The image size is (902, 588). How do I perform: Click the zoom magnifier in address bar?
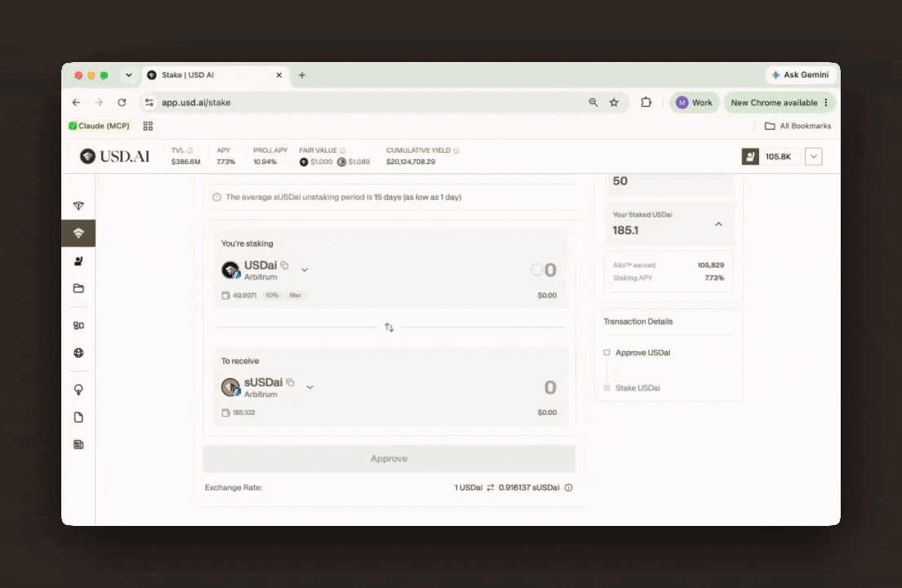pyautogui.click(x=593, y=102)
